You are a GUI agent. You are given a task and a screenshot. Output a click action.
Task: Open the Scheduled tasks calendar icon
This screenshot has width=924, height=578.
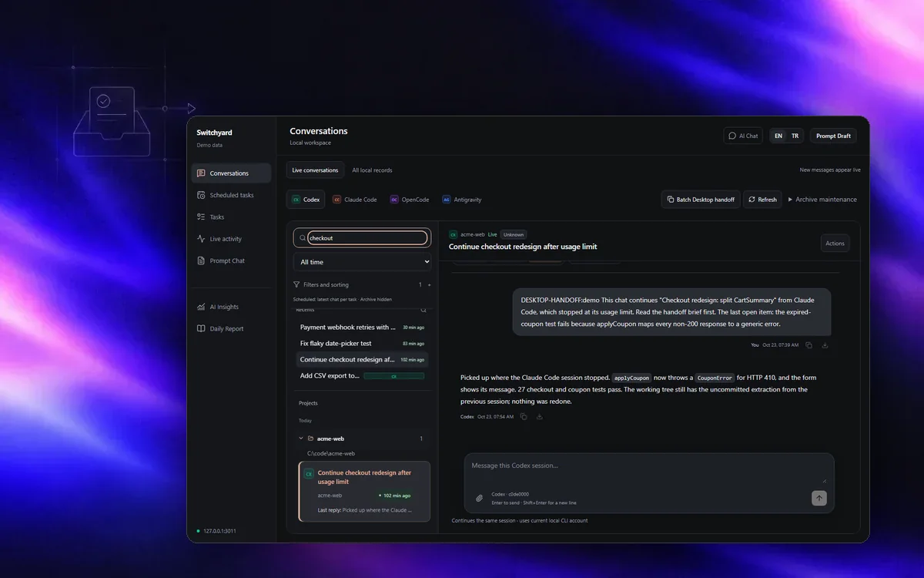click(x=201, y=195)
